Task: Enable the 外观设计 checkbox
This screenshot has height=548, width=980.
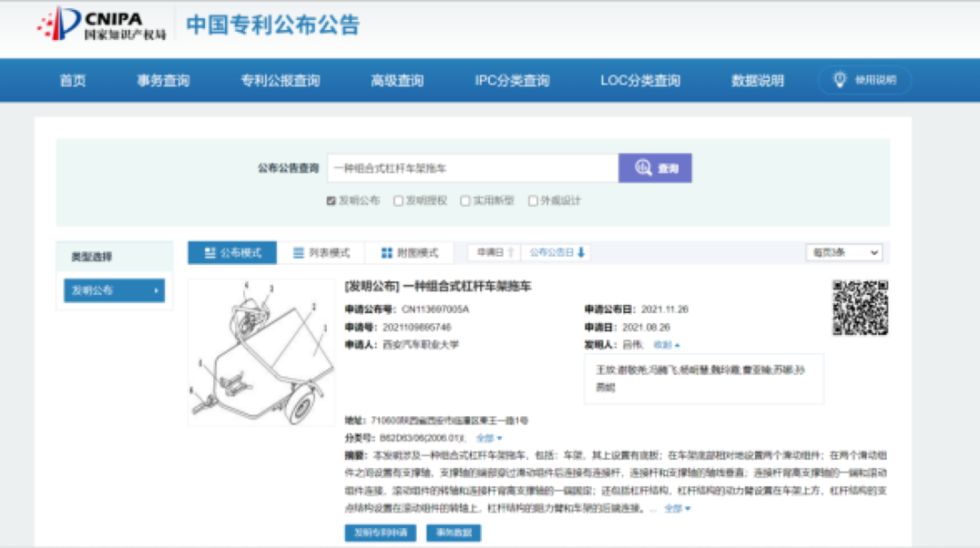Action: tap(533, 201)
